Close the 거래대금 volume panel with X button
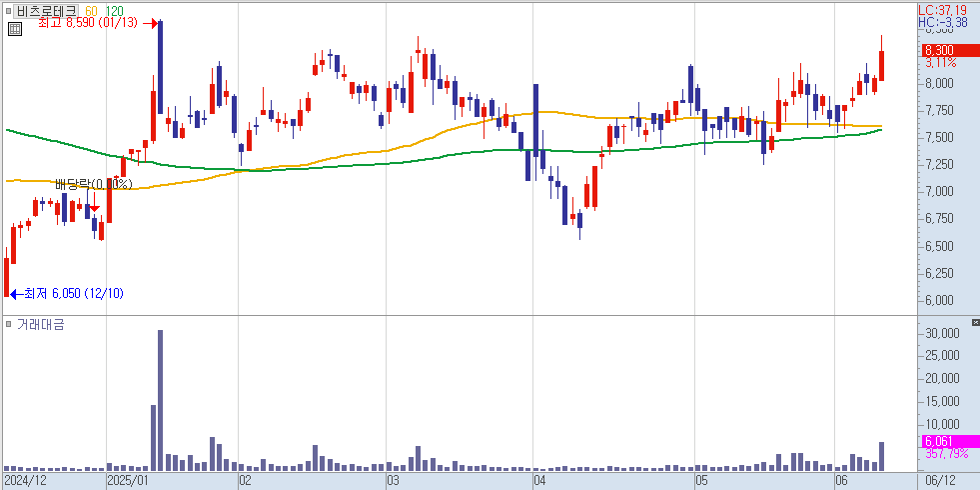Viewport: 980px width, 490px height. pos(976,322)
